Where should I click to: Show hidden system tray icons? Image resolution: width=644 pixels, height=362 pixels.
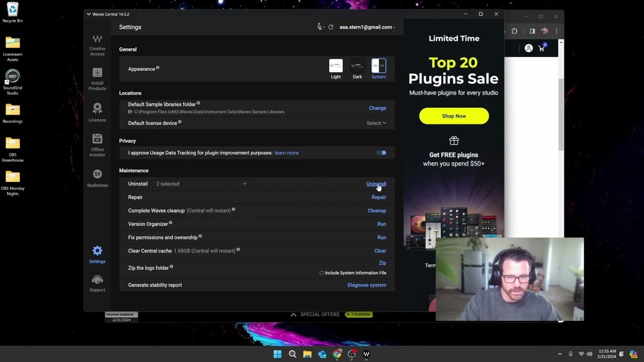pos(559,354)
